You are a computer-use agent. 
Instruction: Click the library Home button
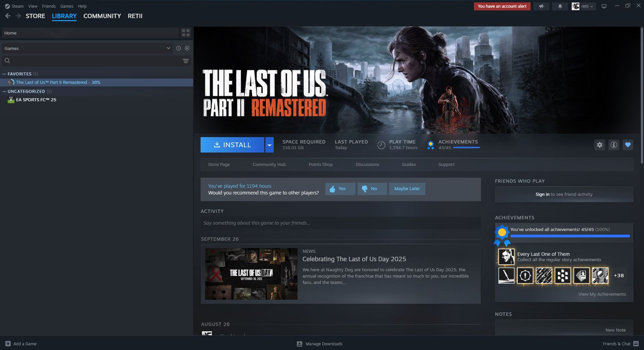point(90,33)
